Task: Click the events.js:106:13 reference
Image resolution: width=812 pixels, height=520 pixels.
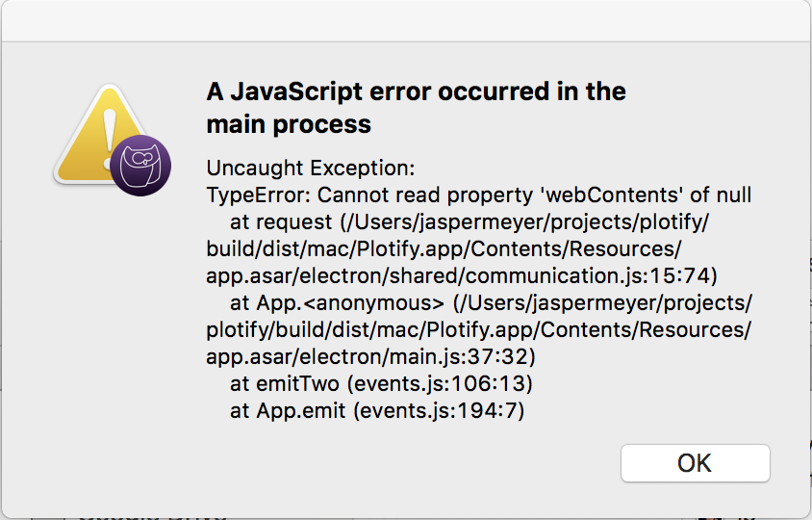Action: (440, 383)
